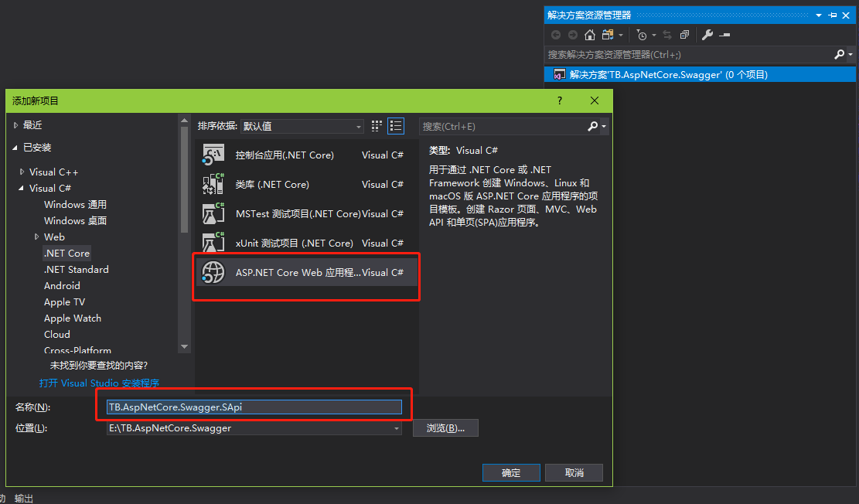Screen dimensions: 859x504
Task: Open the 位置 path dropdown arrow
Action: click(396, 428)
